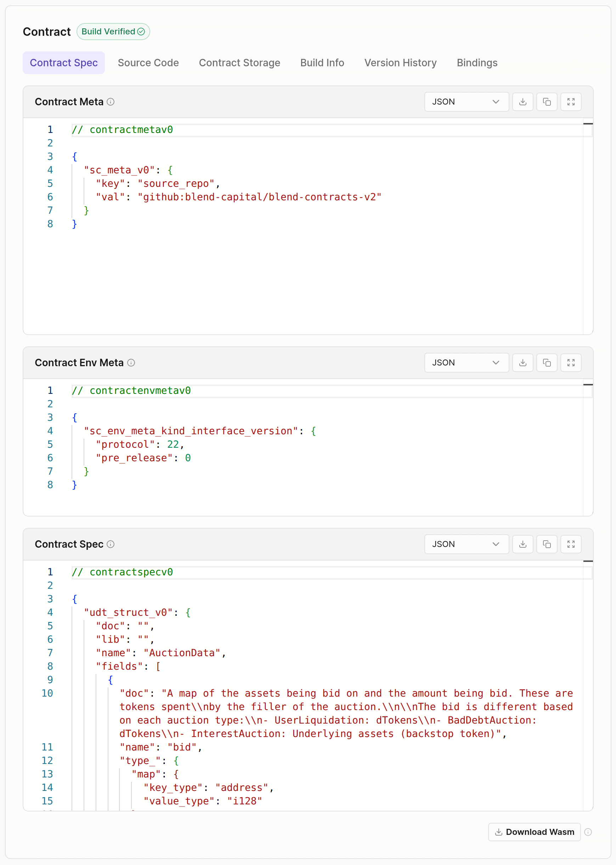Viewport: 616px width, 865px height.
Task: Copy the Contract Env Meta contents
Action: pyautogui.click(x=547, y=362)
